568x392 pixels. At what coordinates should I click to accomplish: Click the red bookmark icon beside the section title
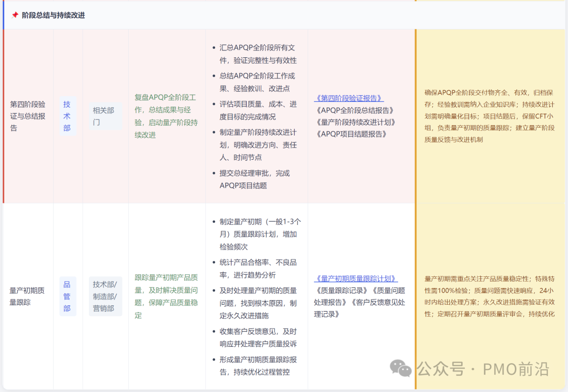[15, 15]
